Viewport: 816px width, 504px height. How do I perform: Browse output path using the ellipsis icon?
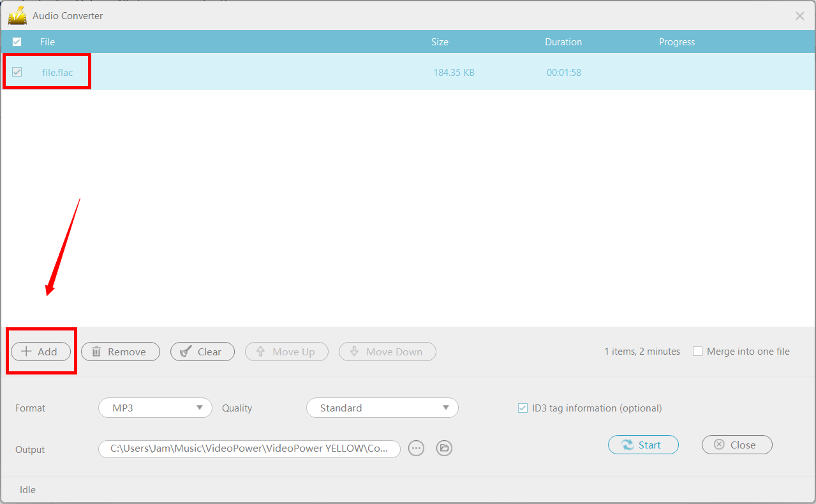click(416, 448)
